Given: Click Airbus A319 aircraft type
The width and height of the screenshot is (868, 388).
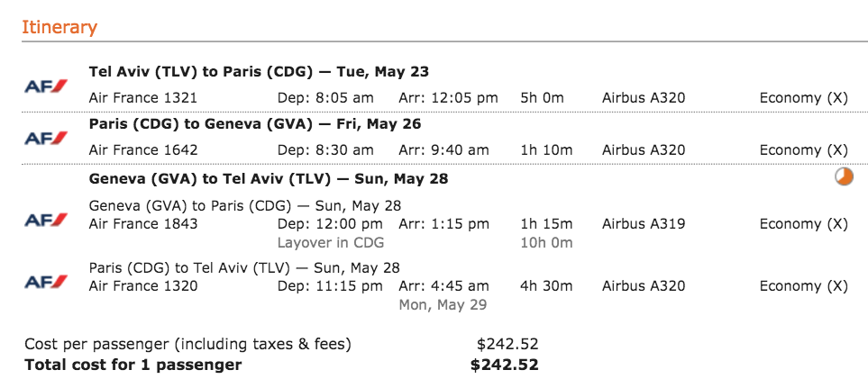Looking at the screenshot, I should (x=644, y=224).
